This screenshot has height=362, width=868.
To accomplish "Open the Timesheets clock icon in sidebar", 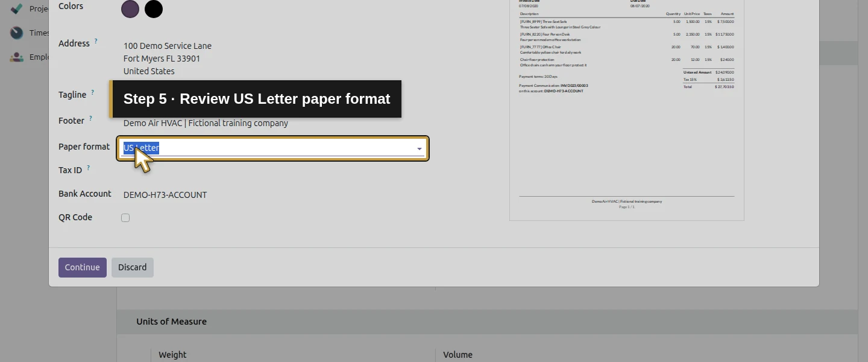I will (17, 33).
